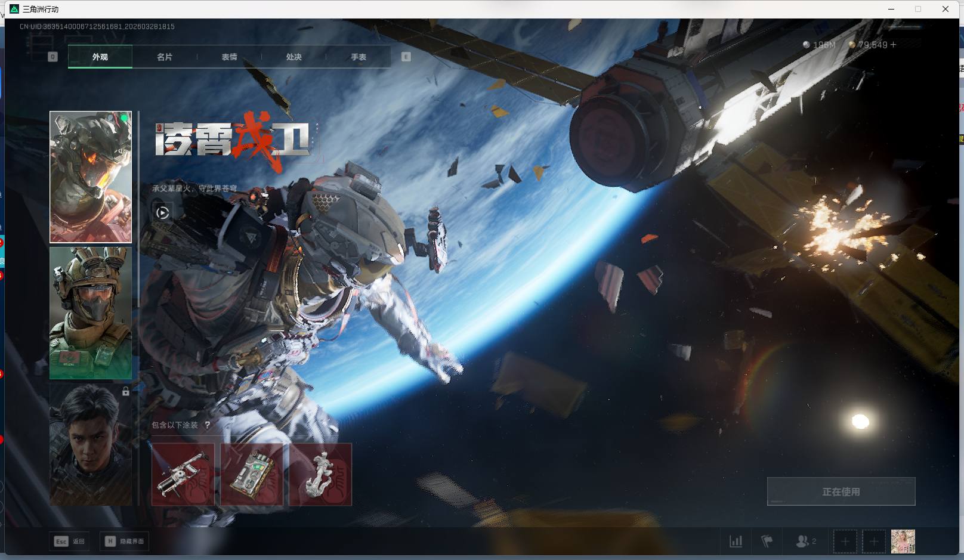Open the friends list icon showing 2

point(806,542)
